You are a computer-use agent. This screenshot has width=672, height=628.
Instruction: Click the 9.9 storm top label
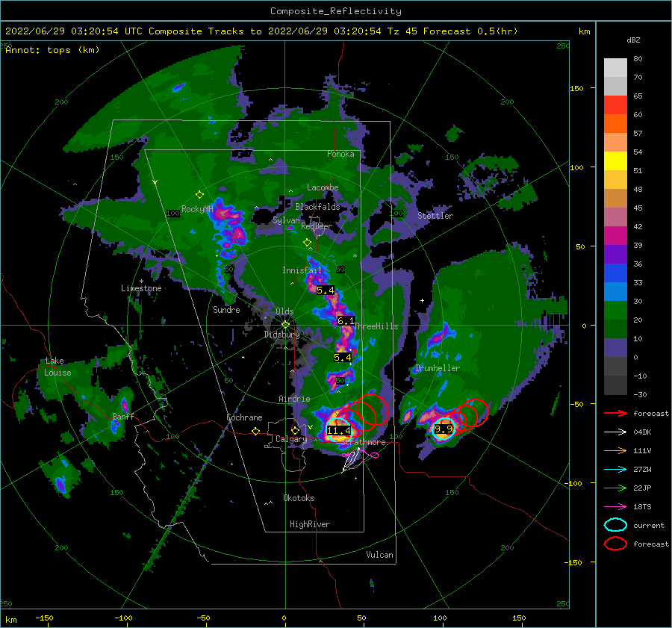click(x=443, y=429)
